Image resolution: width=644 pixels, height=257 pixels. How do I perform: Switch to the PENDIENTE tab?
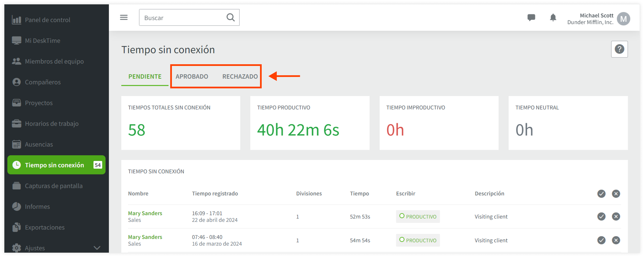(145, 76)
